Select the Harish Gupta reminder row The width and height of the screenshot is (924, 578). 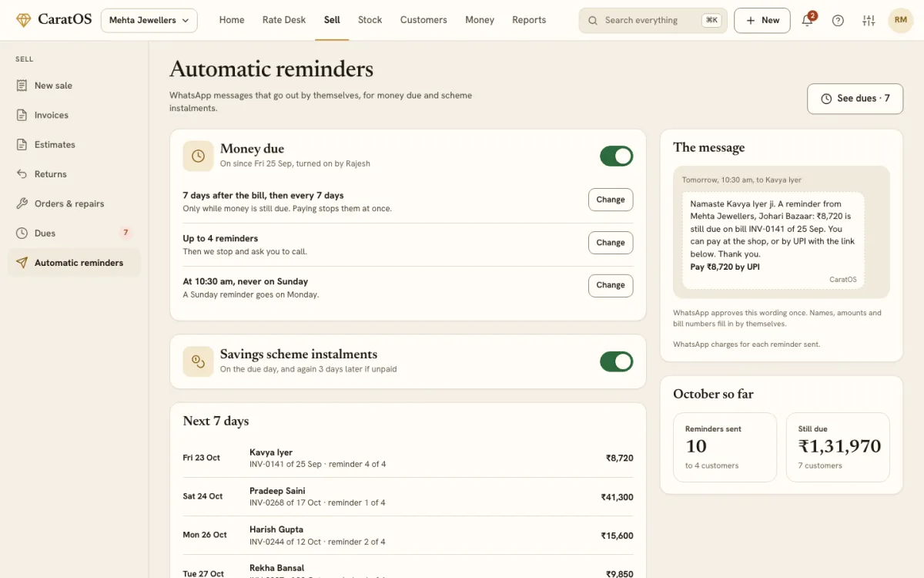[x=408, y=535]
